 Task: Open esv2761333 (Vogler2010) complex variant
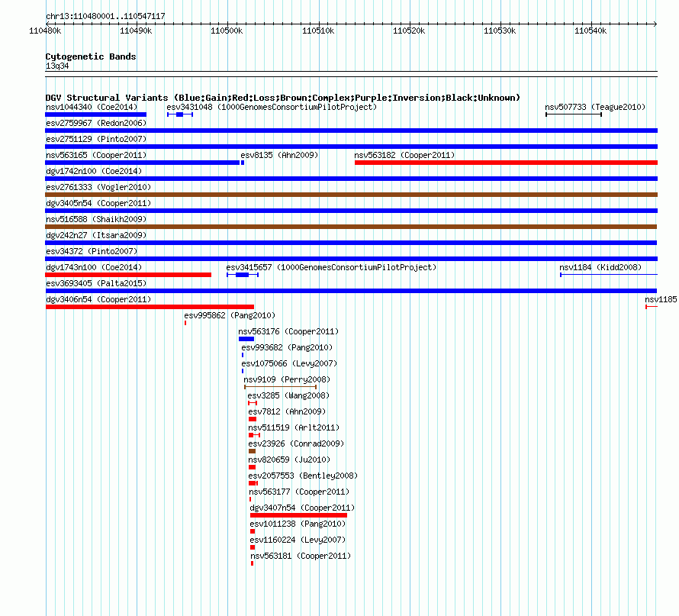point(98,187)
